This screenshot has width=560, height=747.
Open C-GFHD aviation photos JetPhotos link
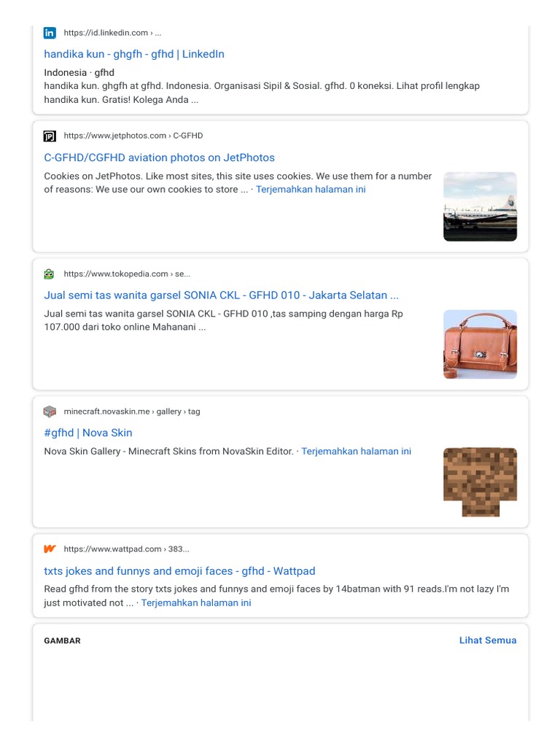click(159, 158)
